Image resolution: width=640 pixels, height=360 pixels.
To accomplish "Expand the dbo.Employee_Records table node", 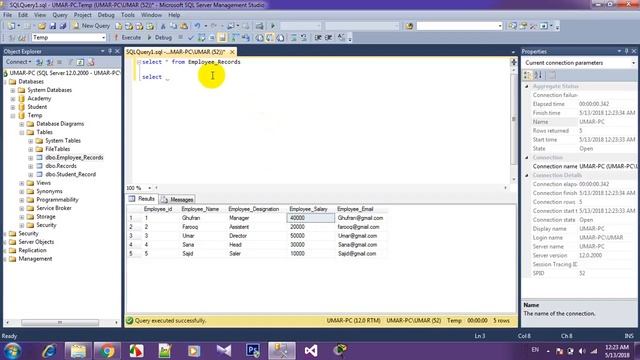I will [31, 158].
